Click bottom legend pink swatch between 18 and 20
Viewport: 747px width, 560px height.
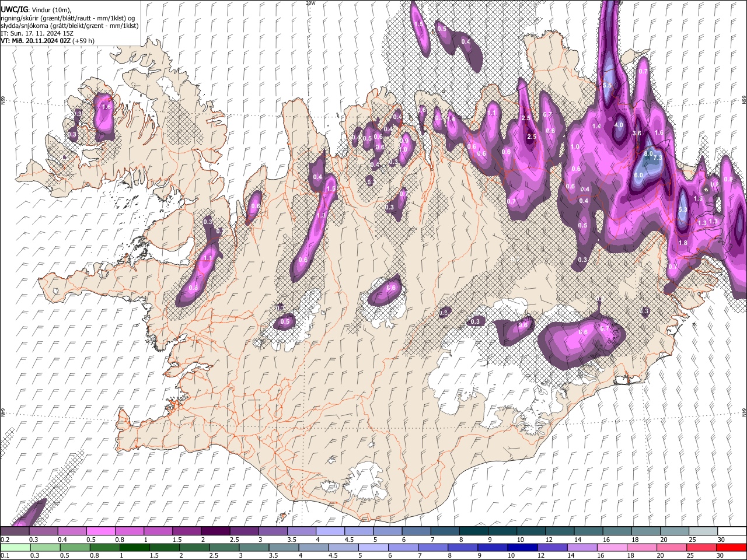pyautogui.click(x=642, y=547)
